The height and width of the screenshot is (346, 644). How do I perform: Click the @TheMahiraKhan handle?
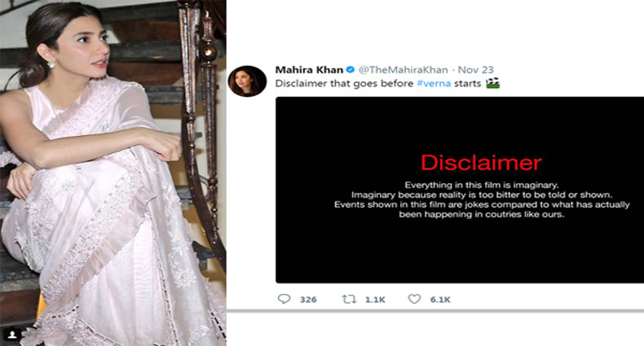tap(399, 71)
